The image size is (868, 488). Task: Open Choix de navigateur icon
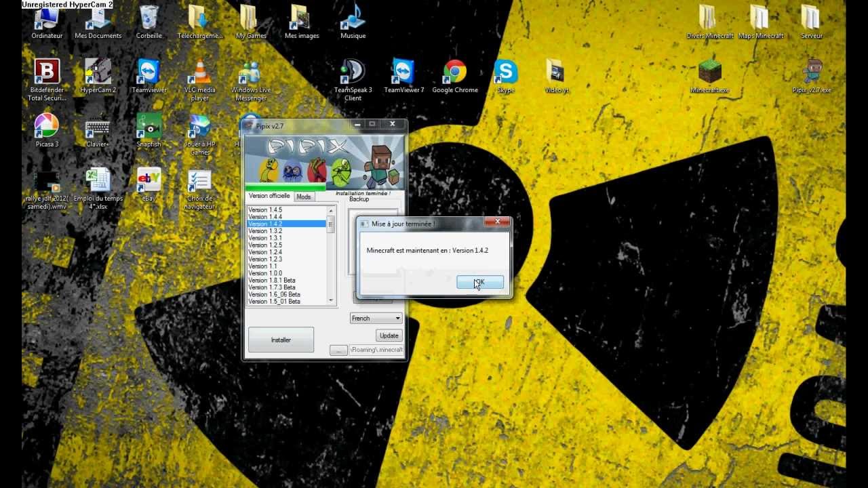click(199, 188)
